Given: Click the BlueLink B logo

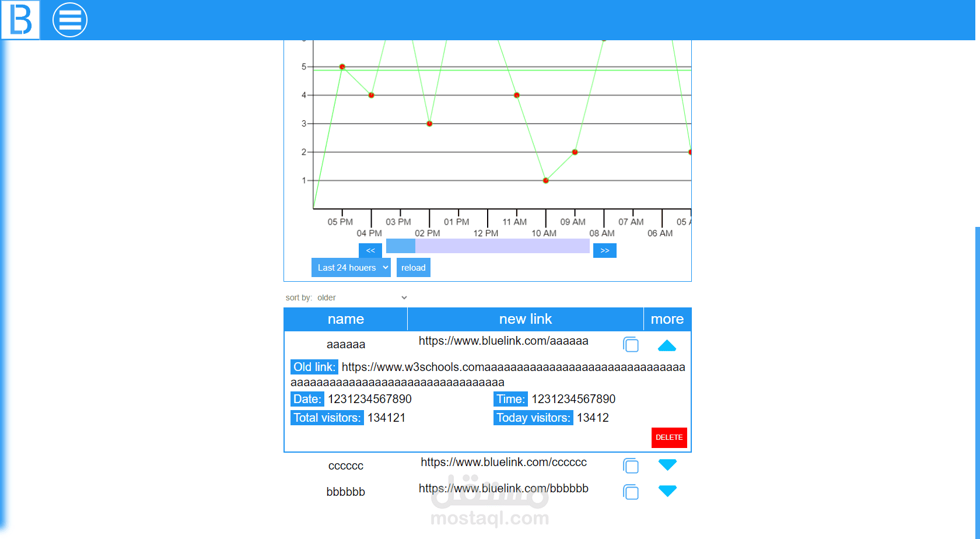Looking at the screenshot, I should pos(20,20).
